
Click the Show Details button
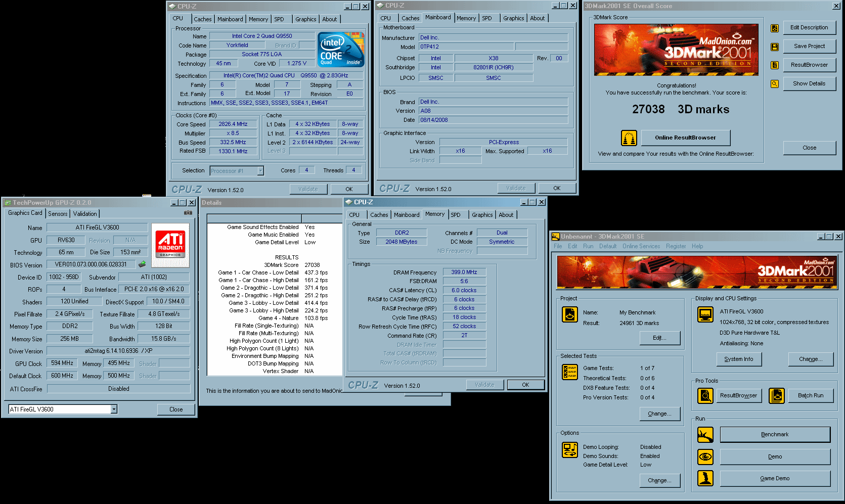[809, 84]
